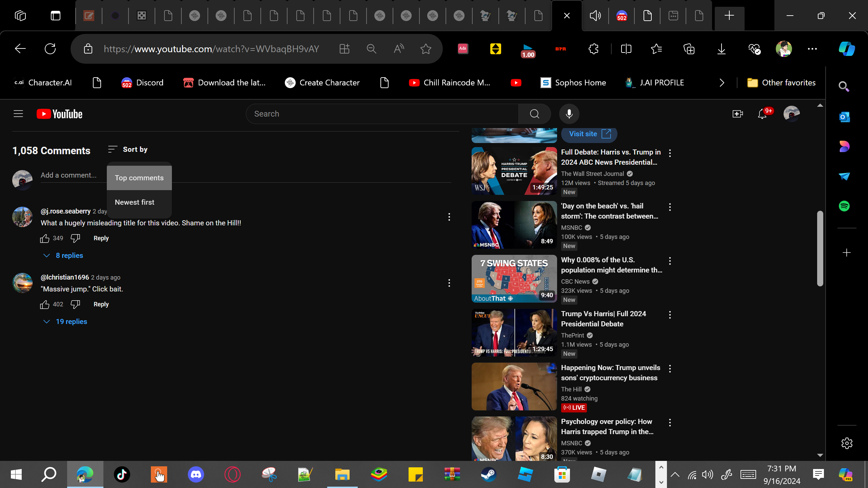Open Discord from the Windows taskbar
Image resolution: width=868 pixels, height=488 pixels.
(x=196, y=474)
